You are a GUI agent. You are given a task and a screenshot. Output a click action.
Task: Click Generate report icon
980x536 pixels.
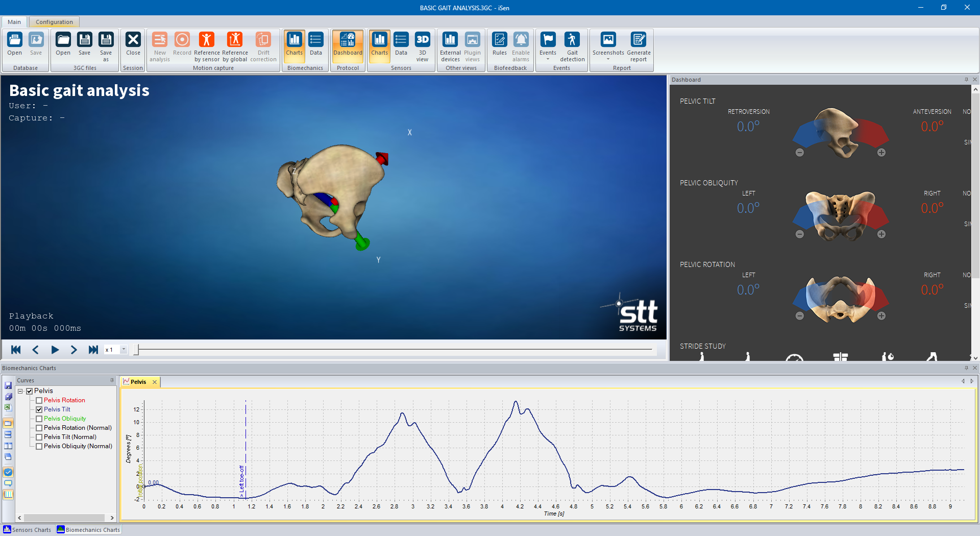[x=639, y=47]
